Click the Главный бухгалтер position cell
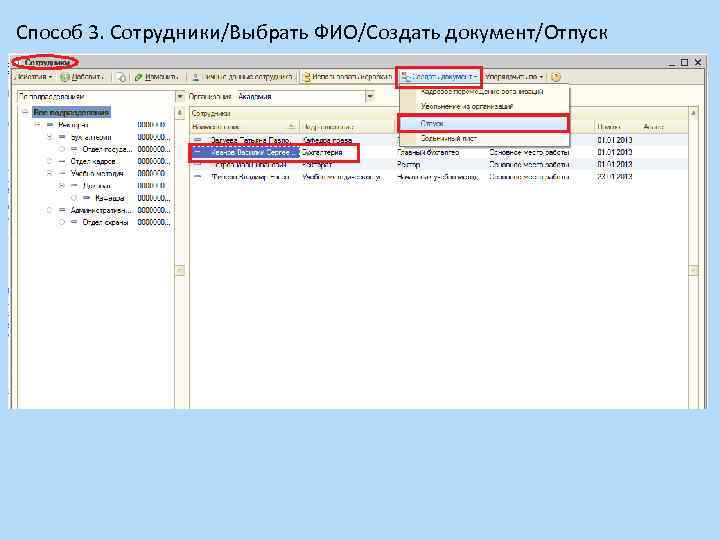This screenshot has height=540, width=720. tap(428, 152)
